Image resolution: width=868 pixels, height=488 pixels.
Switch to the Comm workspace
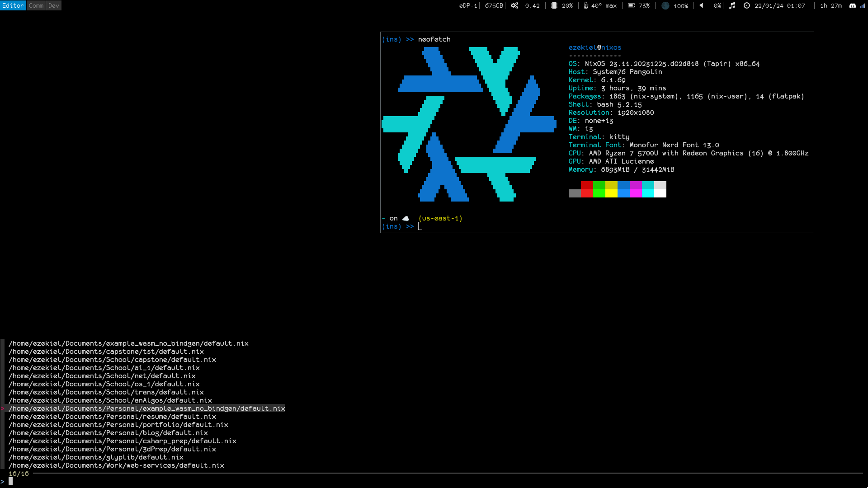click(x=36, y=5)
